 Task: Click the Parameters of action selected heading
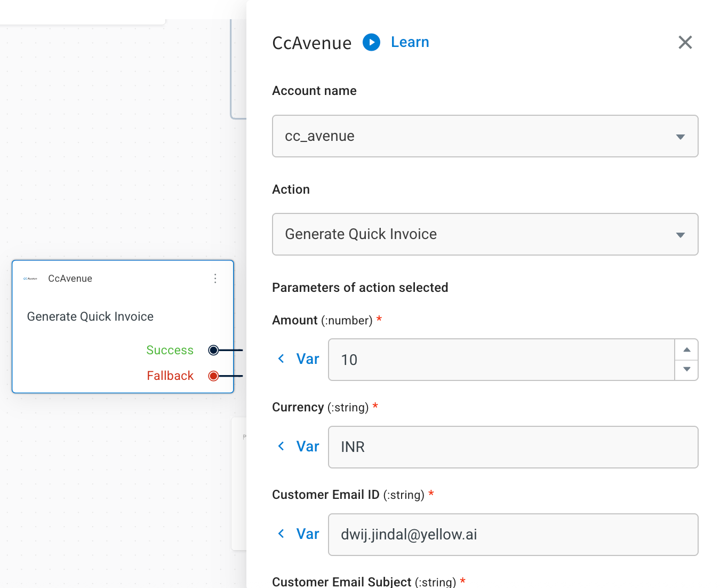click(x=360, y=288)
